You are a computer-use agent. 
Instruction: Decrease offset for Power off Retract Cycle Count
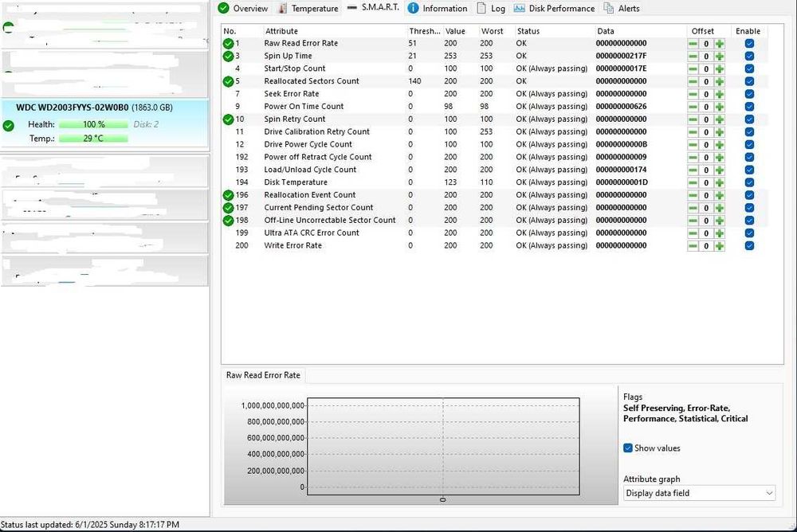[x=693, y=158]
